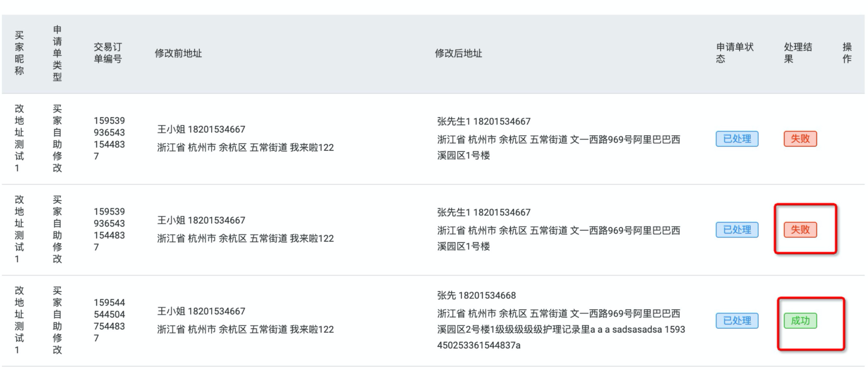The image size is (868, 370).
Task: Click the 买家昵称 column header
Action: 19,53
